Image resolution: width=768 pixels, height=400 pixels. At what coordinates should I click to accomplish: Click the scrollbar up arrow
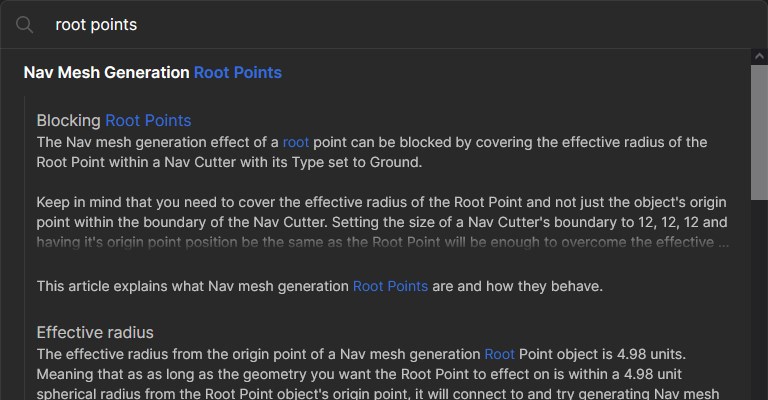click(759, 56)
